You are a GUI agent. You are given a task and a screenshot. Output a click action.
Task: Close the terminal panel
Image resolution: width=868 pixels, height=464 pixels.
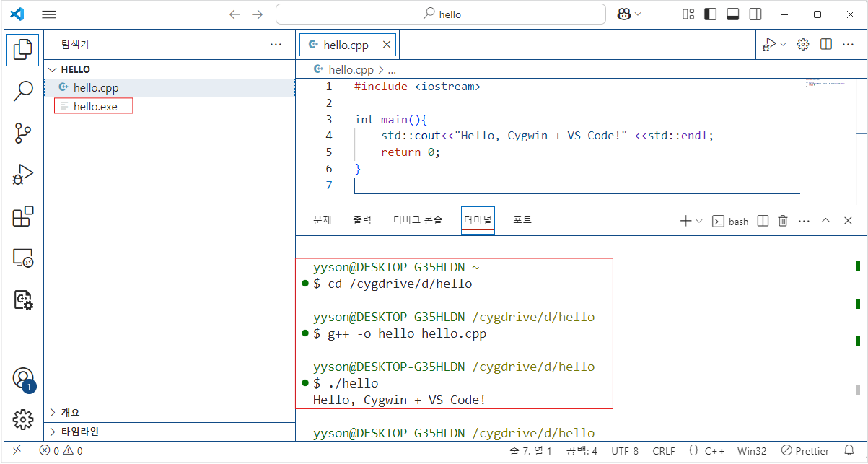click(x=848, y=221)
